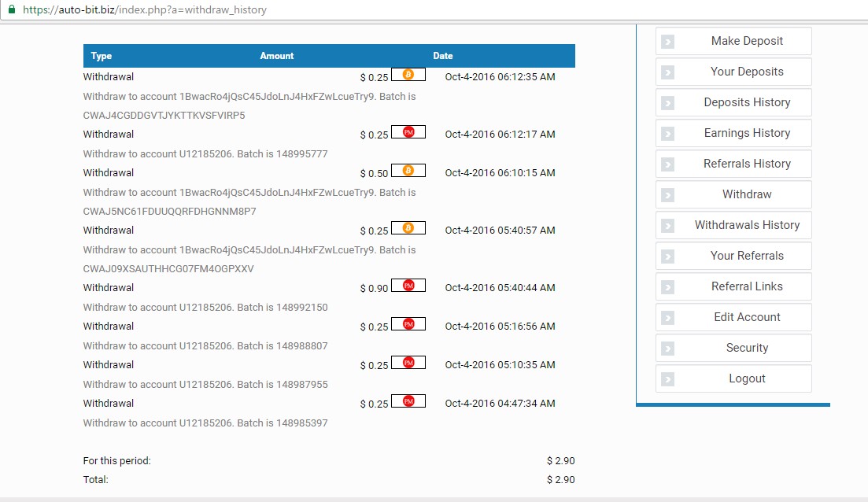Image resolution: width=868 pixels, height=502 pixels.
Task: Click the green padlock icon in address bar
Action: 12,9
